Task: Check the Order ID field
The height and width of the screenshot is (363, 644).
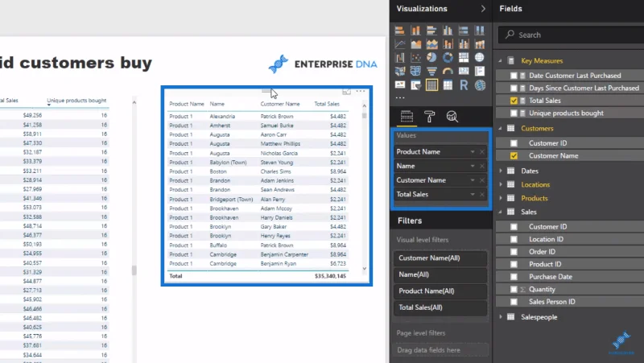Action: (514, 252)
